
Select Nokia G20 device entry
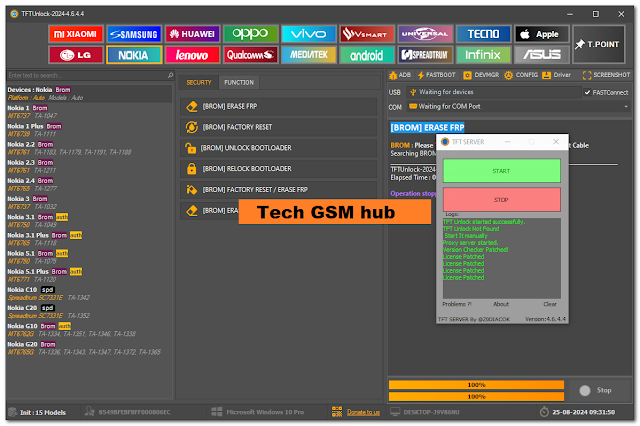click(89, 348)
